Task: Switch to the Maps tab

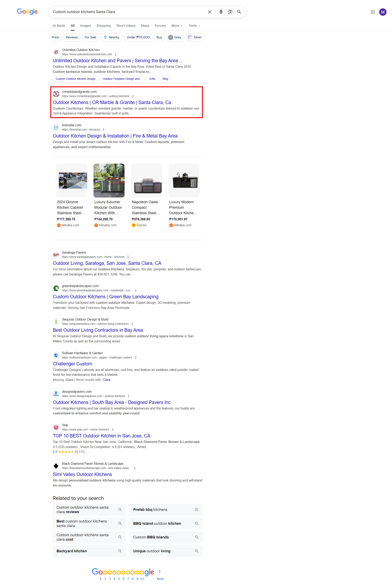Action: (x=145, y=26)
